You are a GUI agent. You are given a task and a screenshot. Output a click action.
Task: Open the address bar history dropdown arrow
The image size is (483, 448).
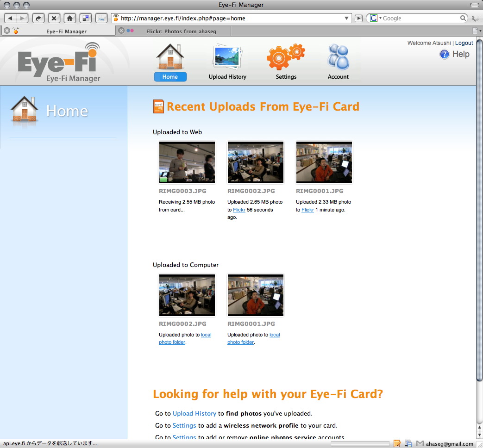coord(346,18)
